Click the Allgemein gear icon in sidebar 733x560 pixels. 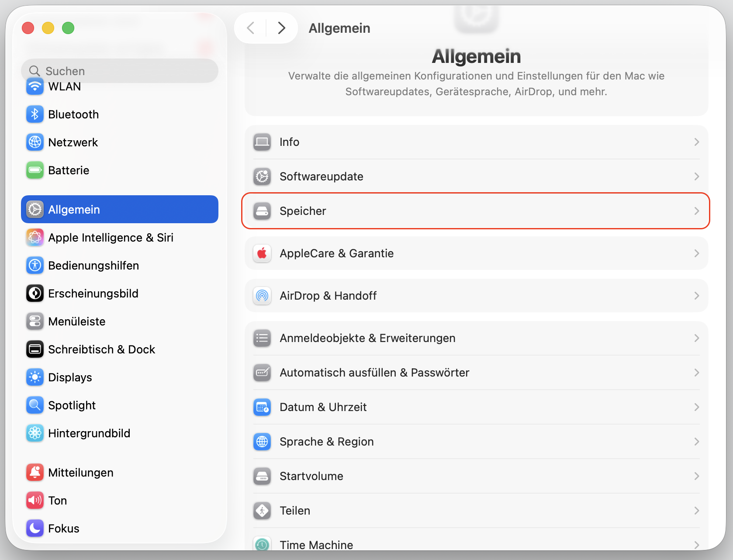point(35,210)
